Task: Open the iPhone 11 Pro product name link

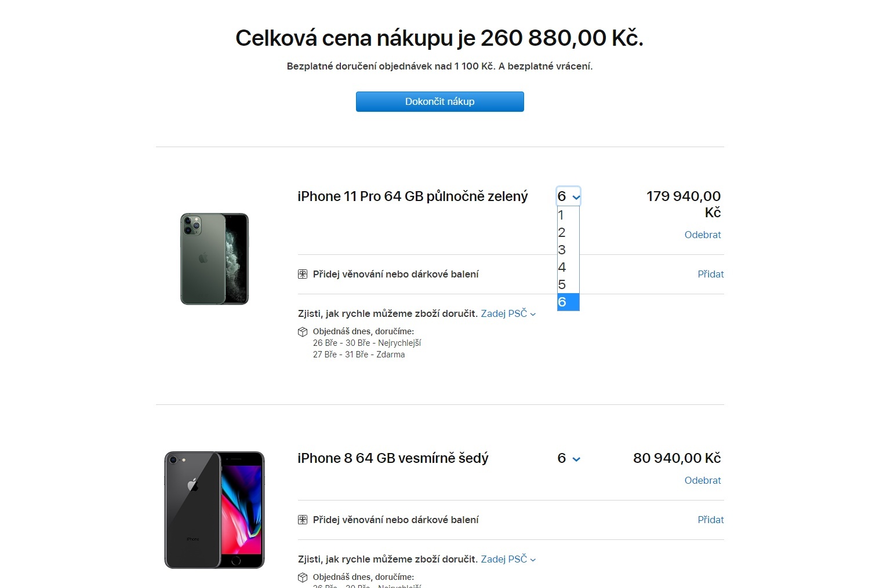Action: [412, 196]
